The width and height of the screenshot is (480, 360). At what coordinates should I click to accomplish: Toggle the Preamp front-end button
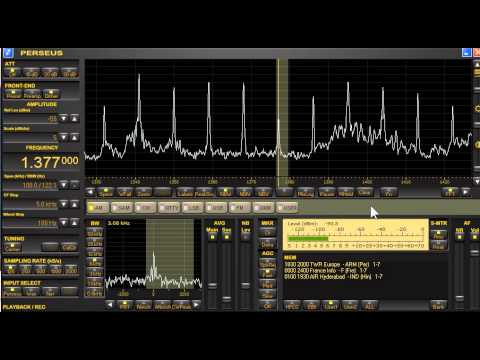click(x=32, y=94)
